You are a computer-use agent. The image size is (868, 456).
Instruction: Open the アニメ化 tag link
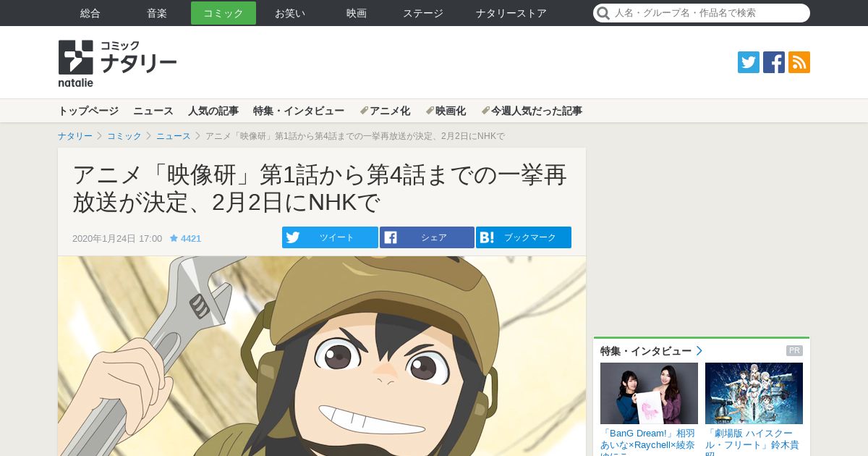click(x=385, y=111)
